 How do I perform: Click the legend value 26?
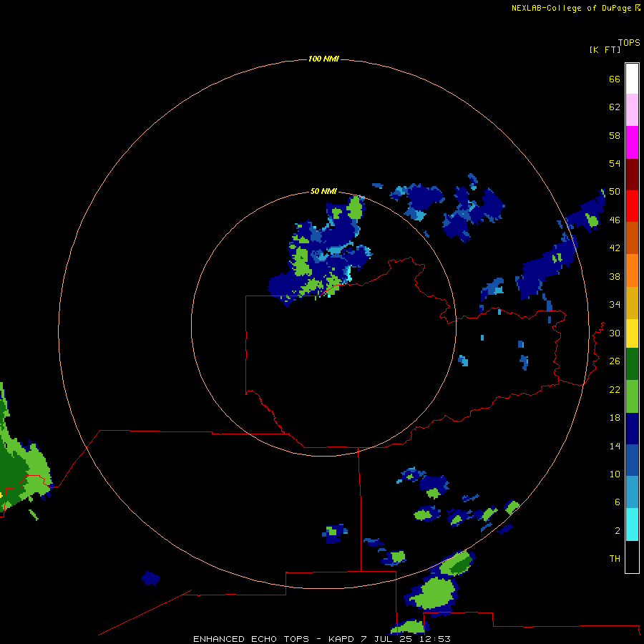[615, 361]
